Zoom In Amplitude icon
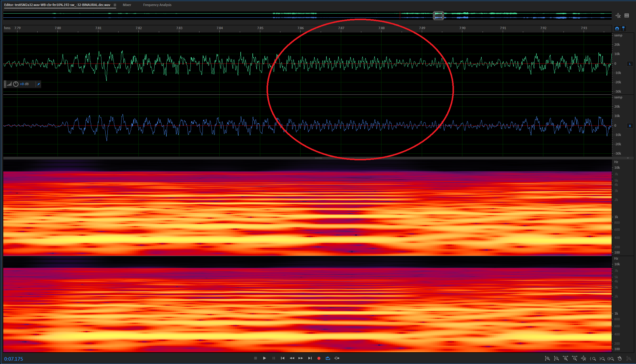The height and width of the screenshot is (364, 636). (x=548, y=359)
